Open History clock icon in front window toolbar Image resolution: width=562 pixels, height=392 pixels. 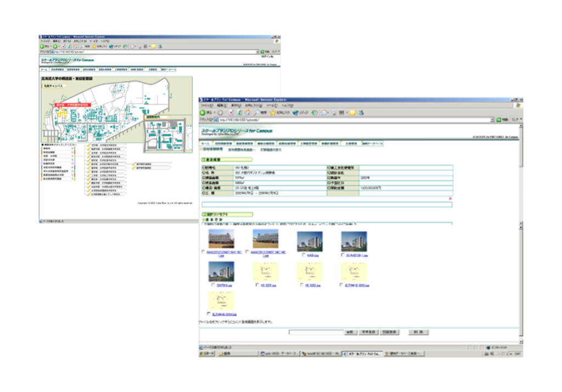pos(314,113)
